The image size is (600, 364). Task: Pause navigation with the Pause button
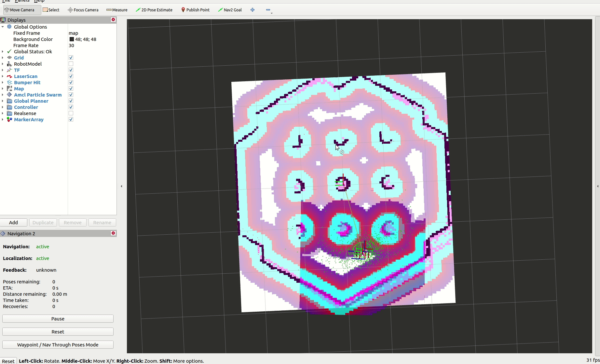tap(58, 318)
